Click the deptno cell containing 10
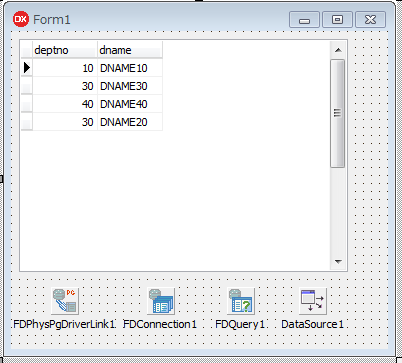This screenshot has height=363, width=402. coord(65,68)
